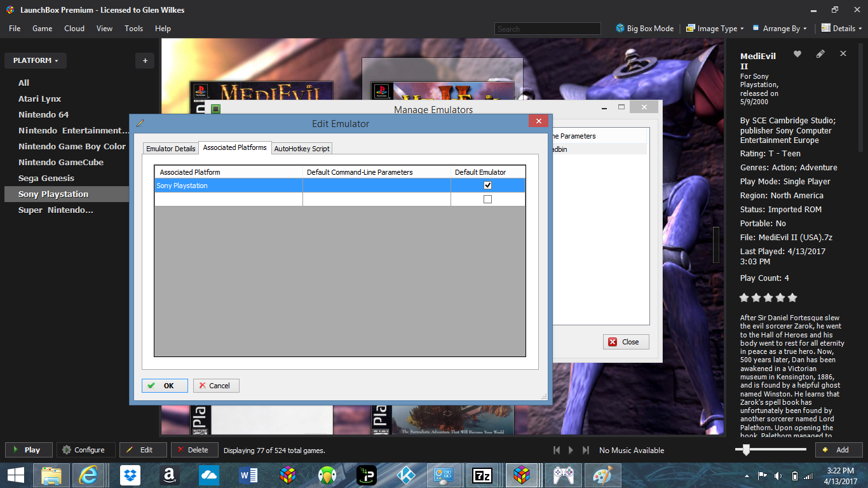868x488 pixels.
Task: Click the Windows Start button
Action: coord(16,475)
